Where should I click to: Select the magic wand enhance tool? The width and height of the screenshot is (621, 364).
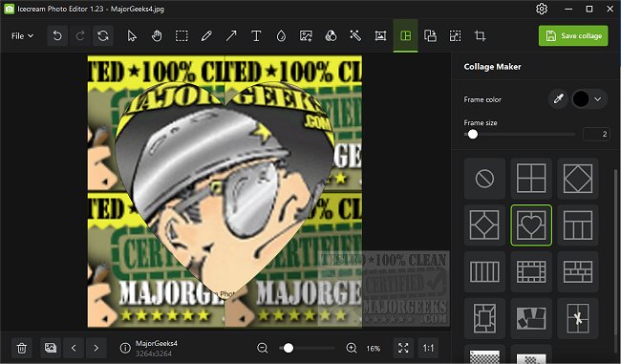click(x=355, y=36)
